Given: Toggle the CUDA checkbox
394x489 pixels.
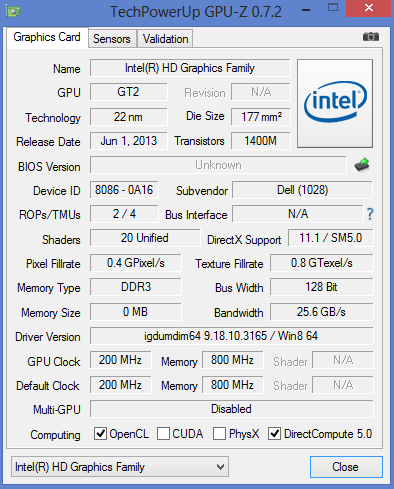Looking at the screenshot, I should pyautogui.click(x=163, y=434).
